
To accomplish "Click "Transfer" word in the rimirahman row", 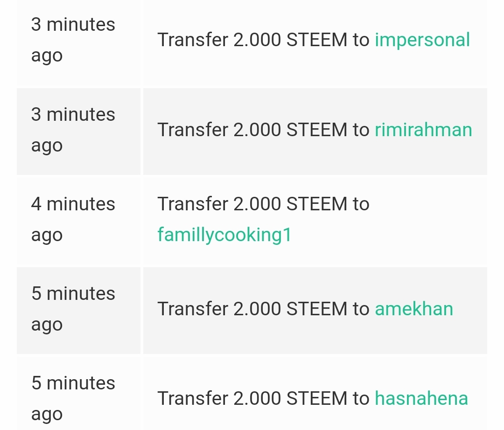I will [192, 130].
